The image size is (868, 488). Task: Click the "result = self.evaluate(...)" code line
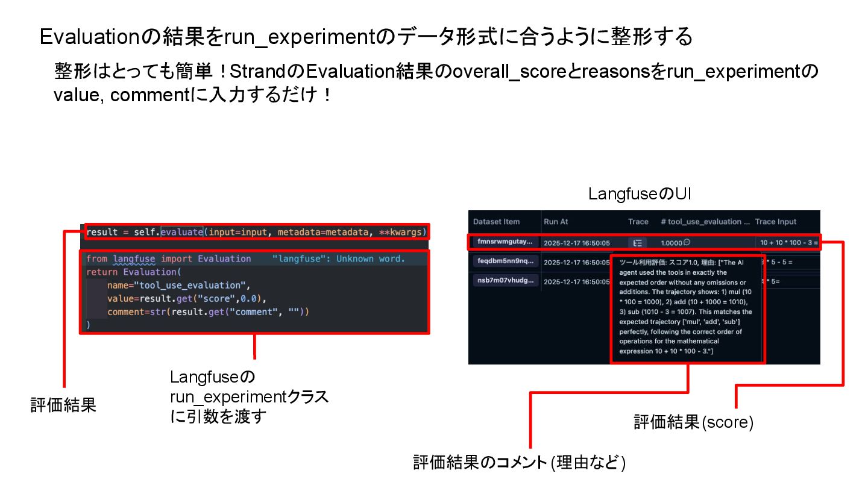click(x=256, y=232)
